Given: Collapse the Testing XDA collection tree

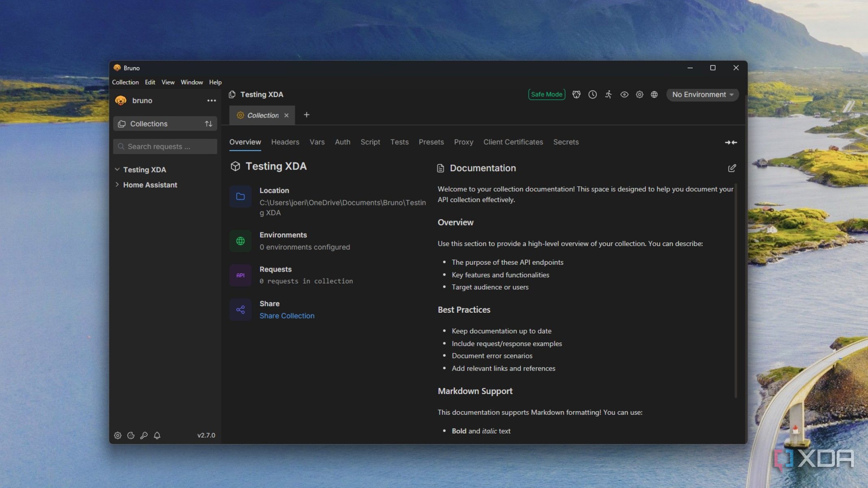Looking at the screenshot, I should pyautogui.click(x=117, y=169).
